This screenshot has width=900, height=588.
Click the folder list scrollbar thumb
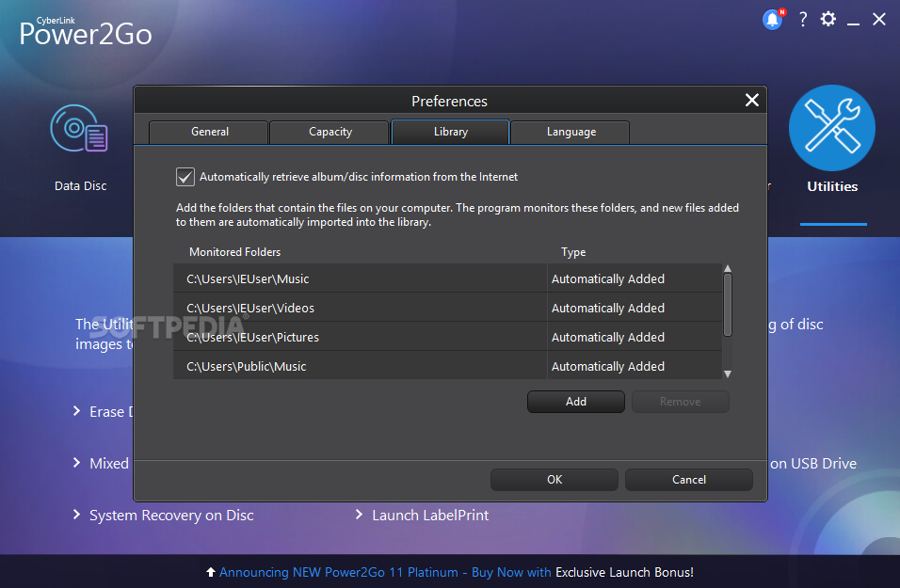click(727, 305)
